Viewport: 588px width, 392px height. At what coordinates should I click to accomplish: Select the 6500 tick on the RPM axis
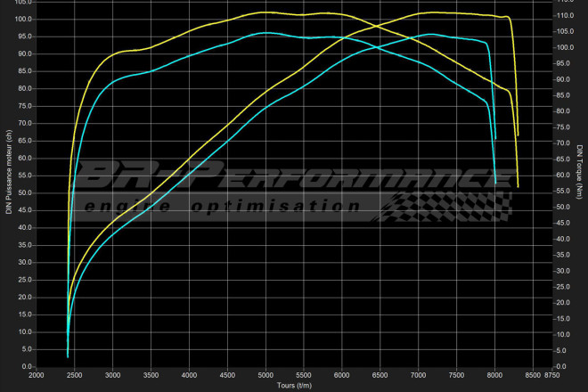[380, 375]
